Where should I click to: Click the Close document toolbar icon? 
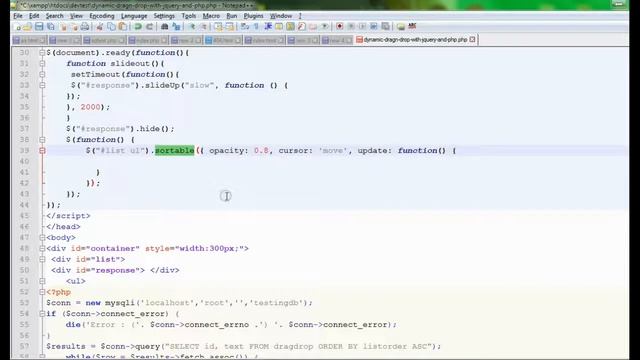[x=63, y=27]
